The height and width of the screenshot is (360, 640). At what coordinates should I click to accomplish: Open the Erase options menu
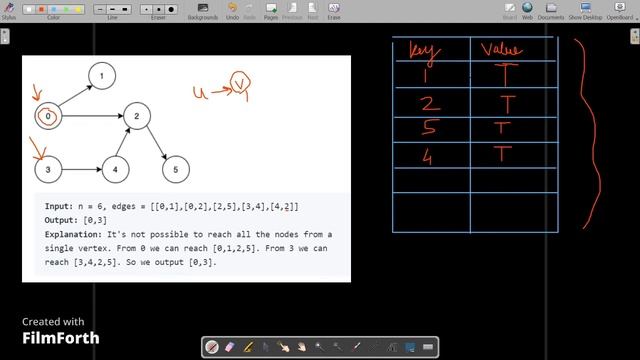click(x=333, y=11)
